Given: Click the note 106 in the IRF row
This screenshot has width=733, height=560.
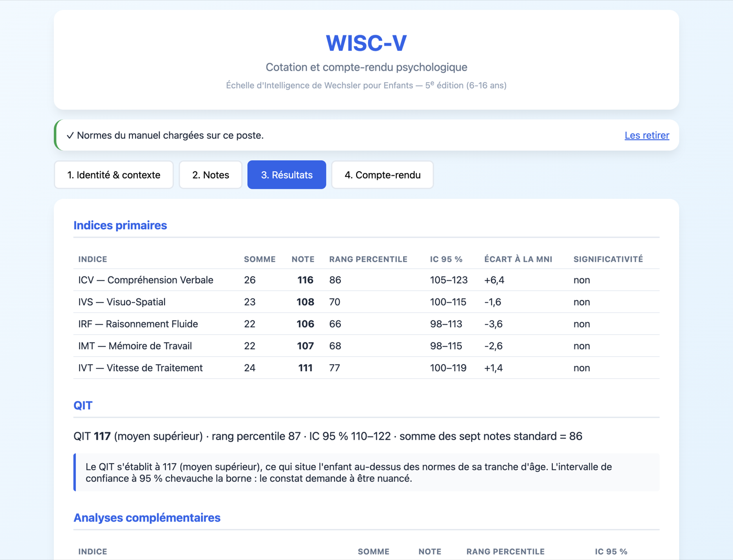Looking at the screenshot, I should [x=305, y=324].
